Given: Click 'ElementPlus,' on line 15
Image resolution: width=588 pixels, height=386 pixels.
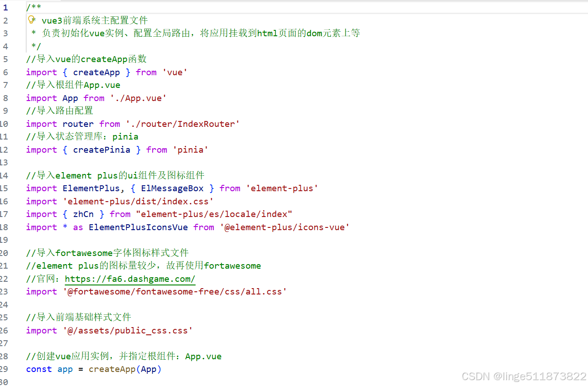Looking at the screenshot, I should (94, 188).
